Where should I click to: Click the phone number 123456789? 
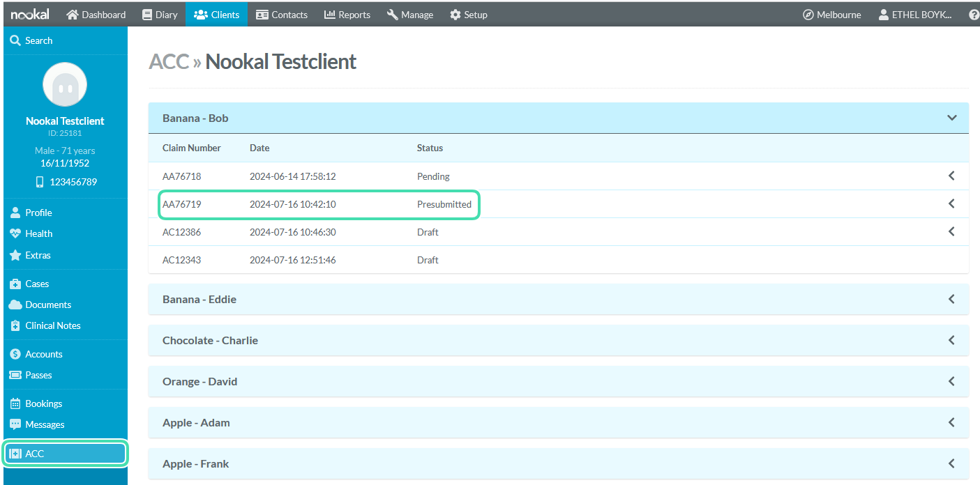coord(73,182)
